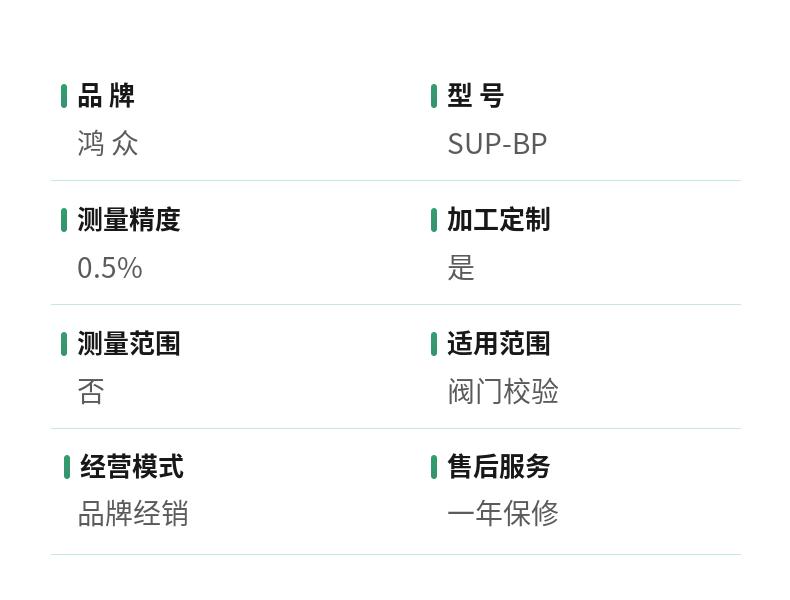
Task: Click the green marker beside 品牌
Action: 64,96
